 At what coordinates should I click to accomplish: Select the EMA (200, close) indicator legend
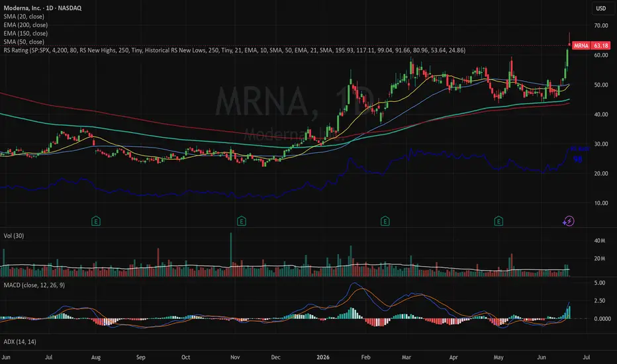tap(26, 24)
